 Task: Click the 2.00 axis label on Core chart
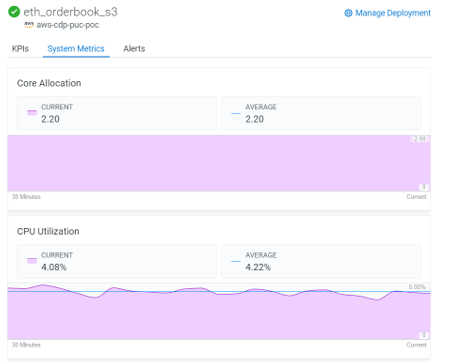click(420, 139)
